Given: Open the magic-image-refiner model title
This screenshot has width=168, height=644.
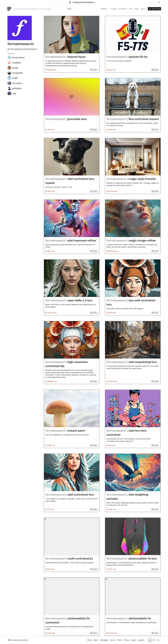Looking at the screenshot, I should [131, 241].
